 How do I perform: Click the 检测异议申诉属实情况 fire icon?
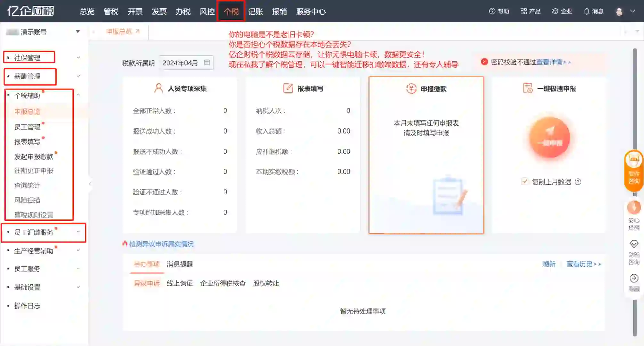pyautogui.click(x=124, y=244)
